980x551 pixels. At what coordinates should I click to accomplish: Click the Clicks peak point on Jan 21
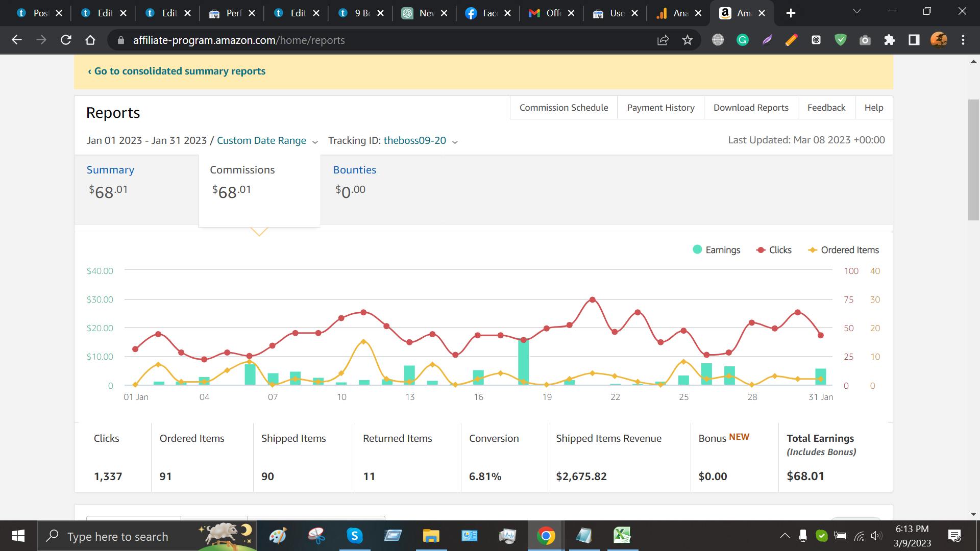click(x=592, y=300)
